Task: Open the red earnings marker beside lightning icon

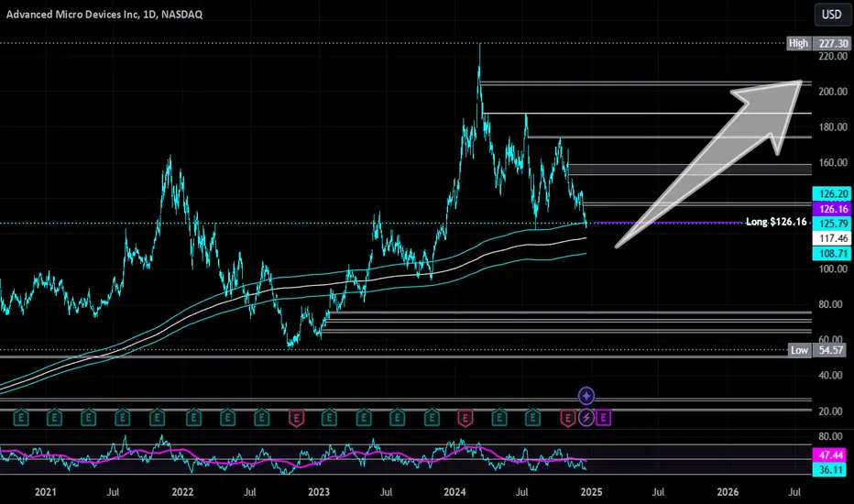Action: coord(568,418)
